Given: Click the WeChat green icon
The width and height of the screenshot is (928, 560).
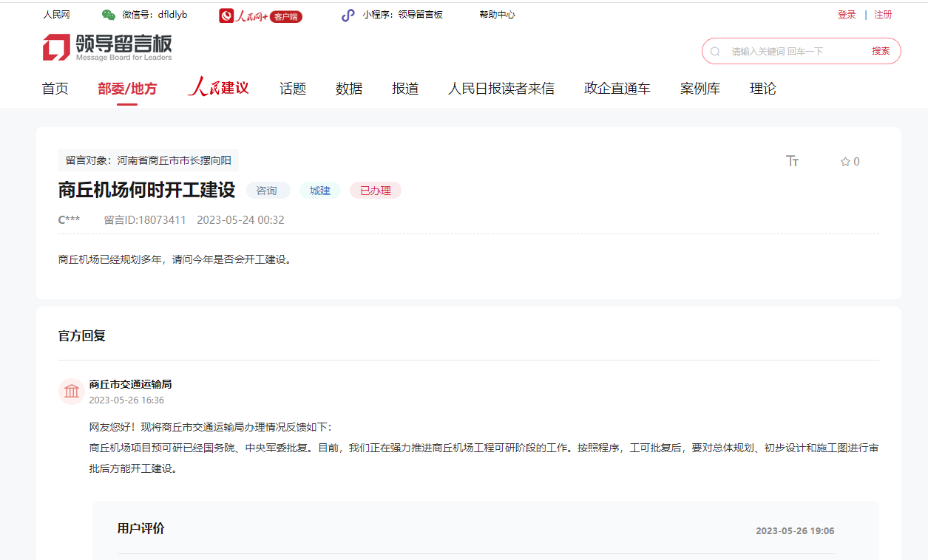Looking at the screenshot, I should pos(109,15).
